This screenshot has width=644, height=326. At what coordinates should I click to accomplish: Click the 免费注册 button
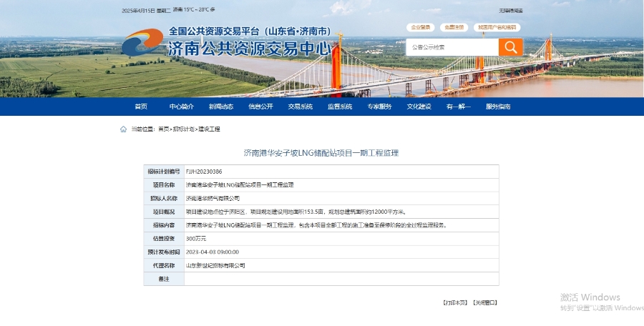click(454, 27)
